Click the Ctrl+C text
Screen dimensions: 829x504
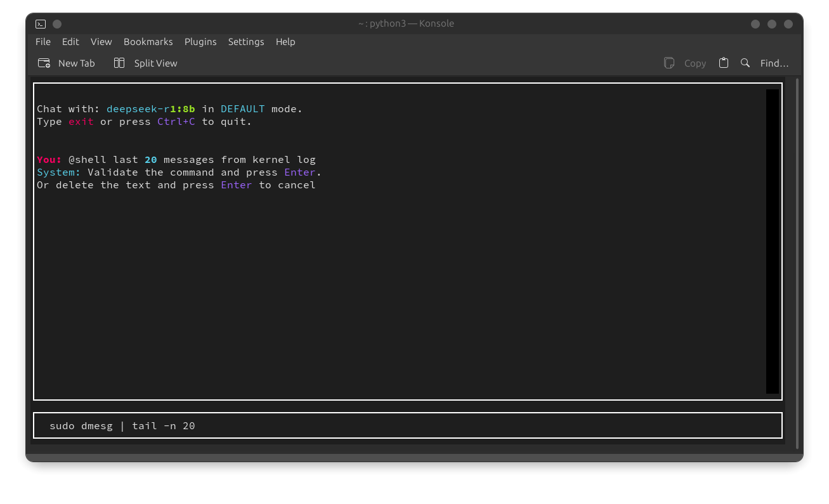[176, 122]
